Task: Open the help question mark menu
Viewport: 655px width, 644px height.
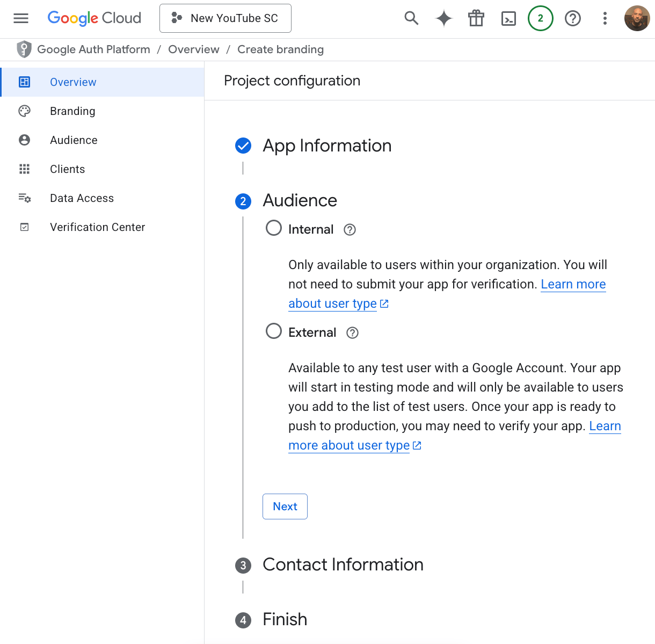Action: click(573, 18)
